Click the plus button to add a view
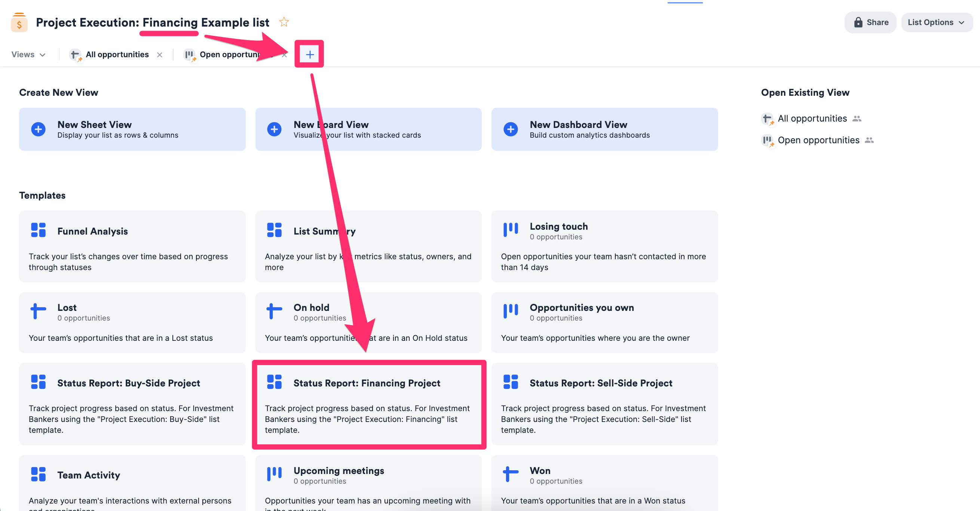The image size is (980, 511). [309, 54]
